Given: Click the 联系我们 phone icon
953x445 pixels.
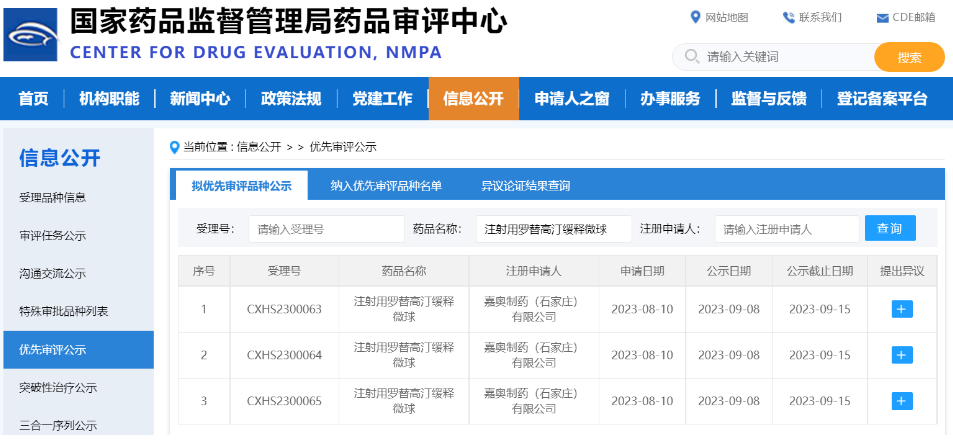Looking at the screenshot, I should click(788, 18).
